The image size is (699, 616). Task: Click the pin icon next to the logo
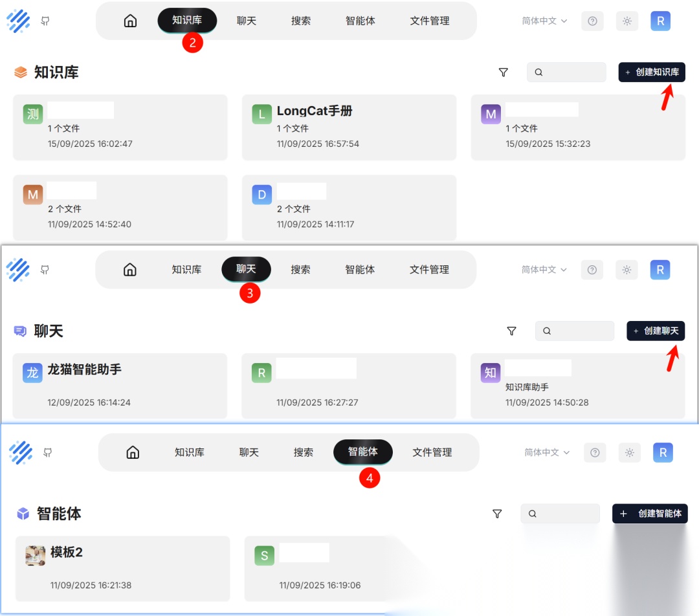coord(44,21)
